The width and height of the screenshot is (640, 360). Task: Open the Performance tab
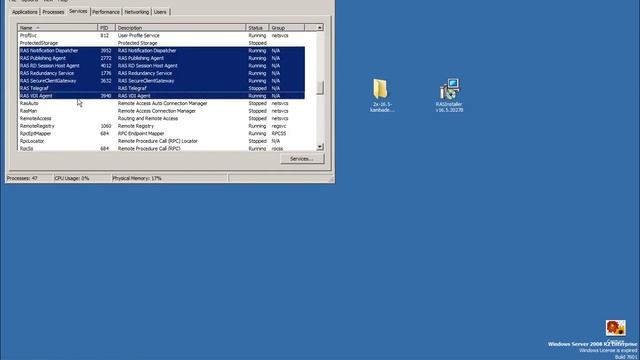(106, 12)
